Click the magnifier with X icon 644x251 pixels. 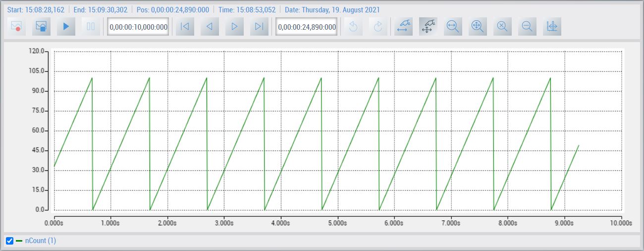502,26
